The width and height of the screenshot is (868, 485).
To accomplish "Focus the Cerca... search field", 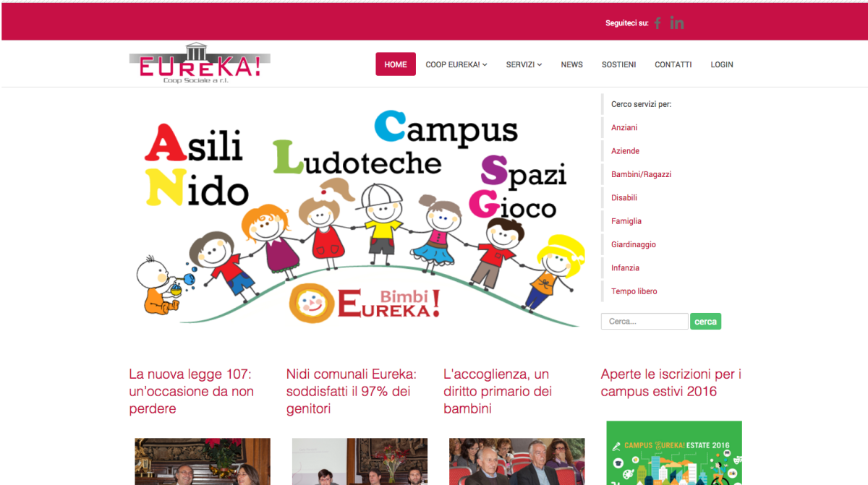I will click(644, 322).
